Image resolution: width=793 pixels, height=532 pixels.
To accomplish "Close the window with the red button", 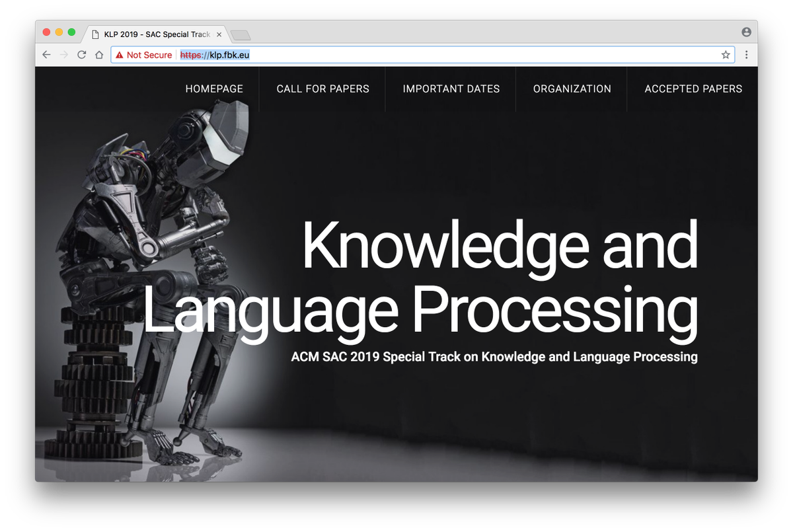I will [46, 32].
